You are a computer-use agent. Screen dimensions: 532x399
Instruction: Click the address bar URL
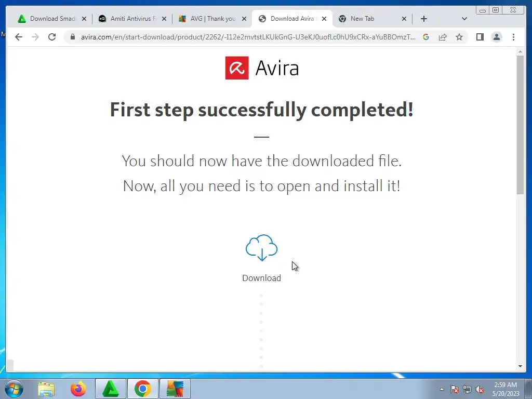pos(248,37)
